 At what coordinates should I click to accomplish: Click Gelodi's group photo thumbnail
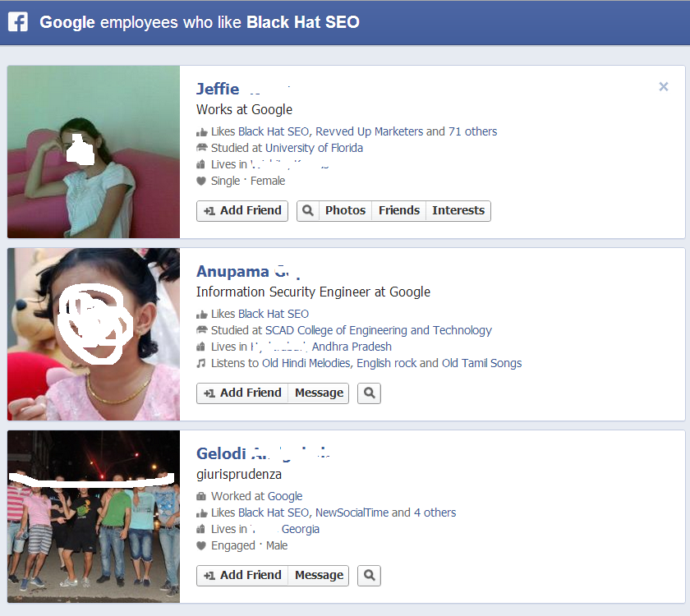click(x=94, y=517)
